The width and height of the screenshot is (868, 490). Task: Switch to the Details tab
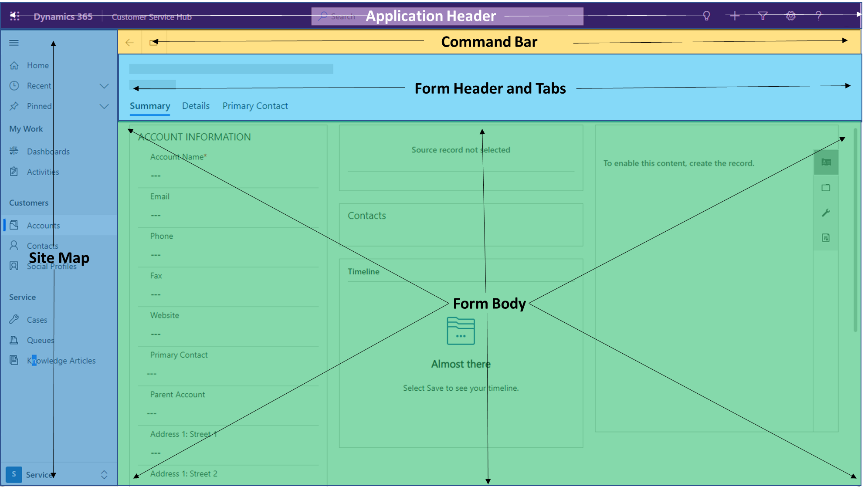(x=196, y=105)
